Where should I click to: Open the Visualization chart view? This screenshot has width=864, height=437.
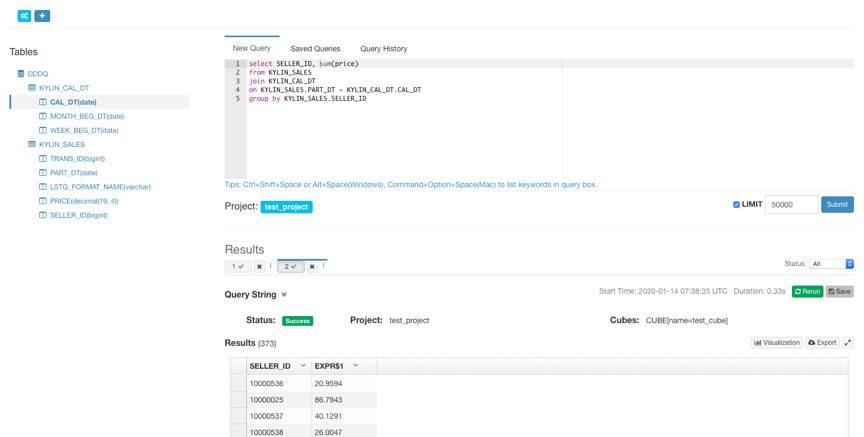(776, 343)
